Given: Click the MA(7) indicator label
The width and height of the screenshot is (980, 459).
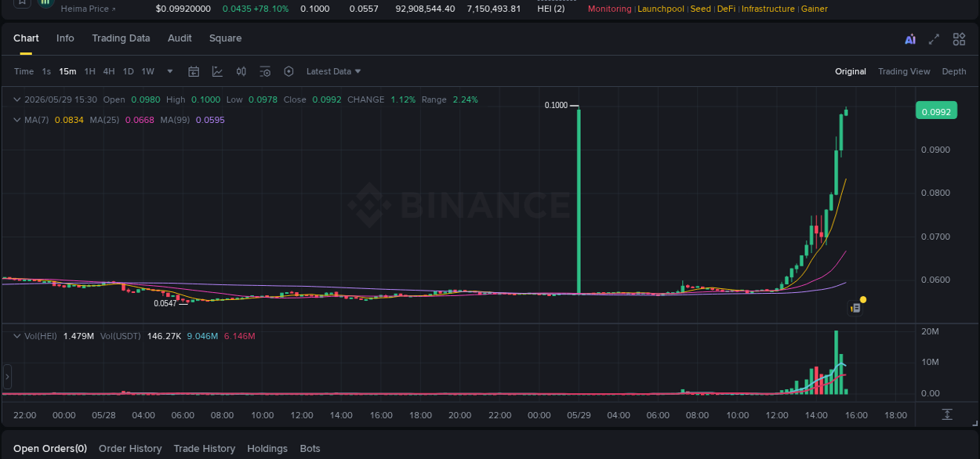Looking at the screenshot, I should tap(36, 120).
